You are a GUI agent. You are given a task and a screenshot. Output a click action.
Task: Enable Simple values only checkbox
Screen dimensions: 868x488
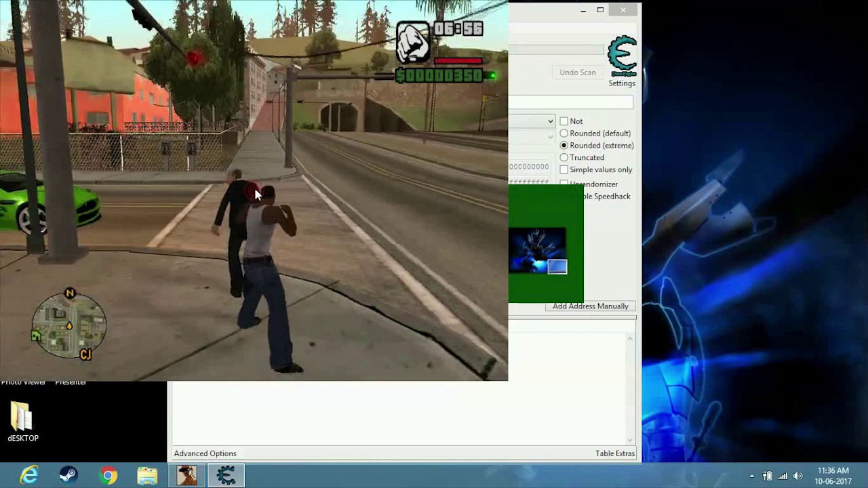pyautogui.click(x=564, y=170)
